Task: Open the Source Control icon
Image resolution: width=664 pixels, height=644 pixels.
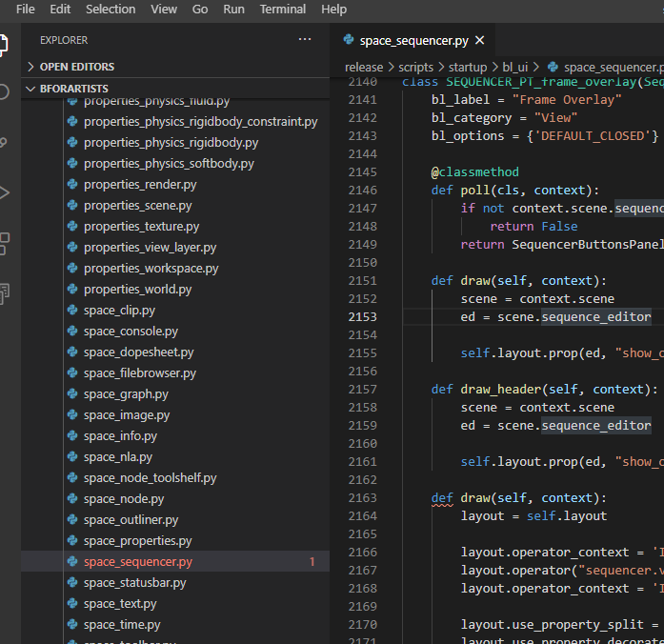Action: 4,142
